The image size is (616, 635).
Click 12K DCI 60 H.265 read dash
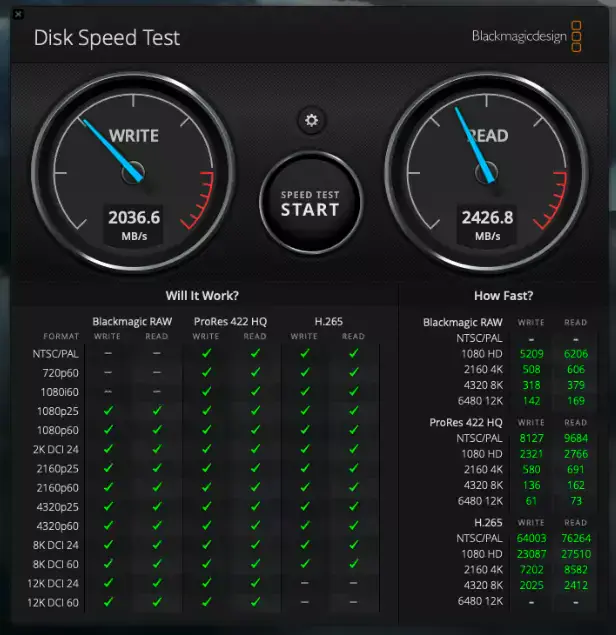[354, 602]
